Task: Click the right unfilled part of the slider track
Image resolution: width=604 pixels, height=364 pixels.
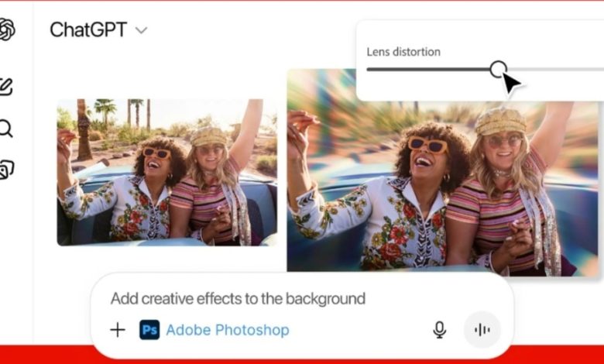Action: (558, 69)
